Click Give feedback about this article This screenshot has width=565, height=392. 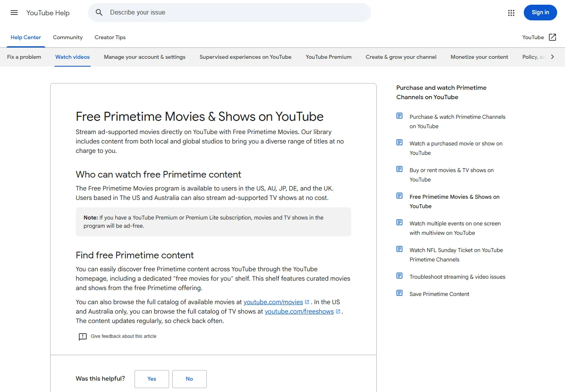(124, 336)
